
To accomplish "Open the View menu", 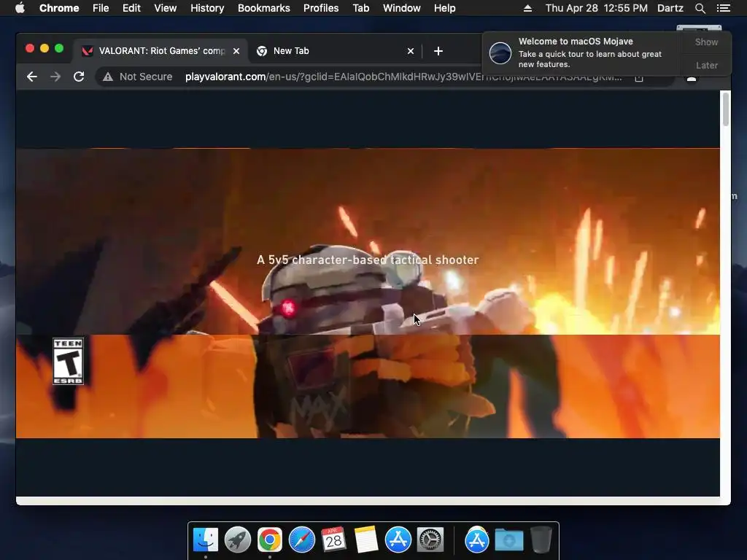I will [x=166, y=8].
